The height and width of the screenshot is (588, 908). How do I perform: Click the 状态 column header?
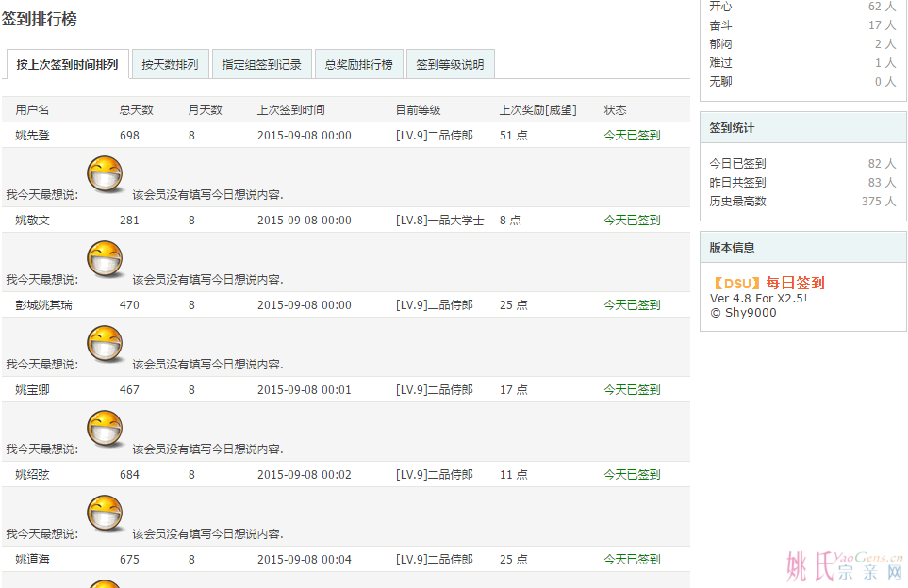pyautogui.click(x=615, y=110)
